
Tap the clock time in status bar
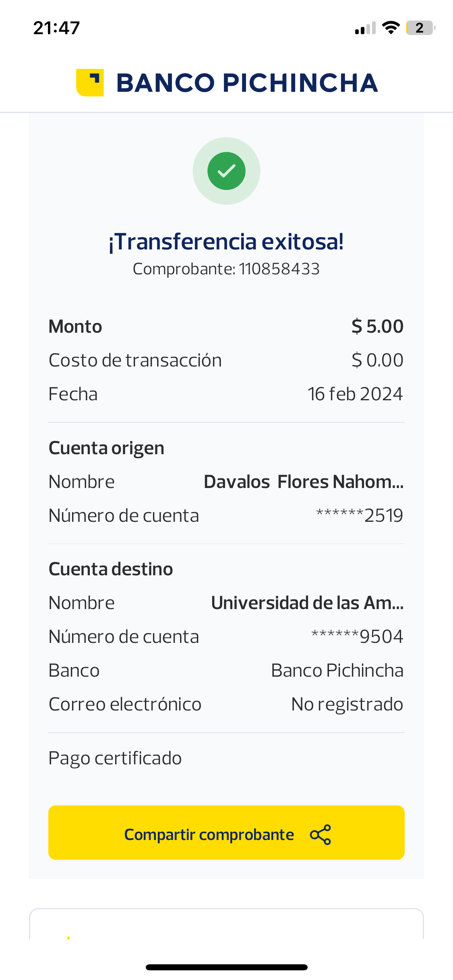click(x=56, y=28)
